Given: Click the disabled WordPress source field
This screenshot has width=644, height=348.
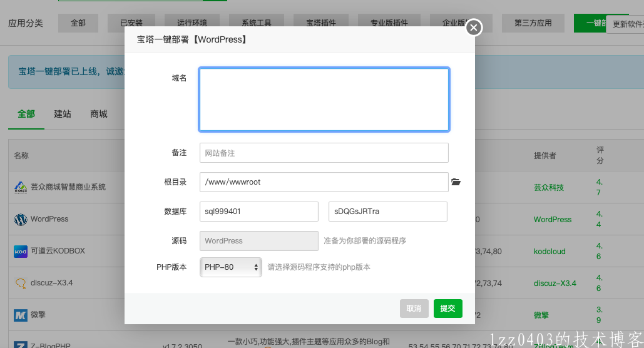Looking at the screenshot, I should 259,241.
